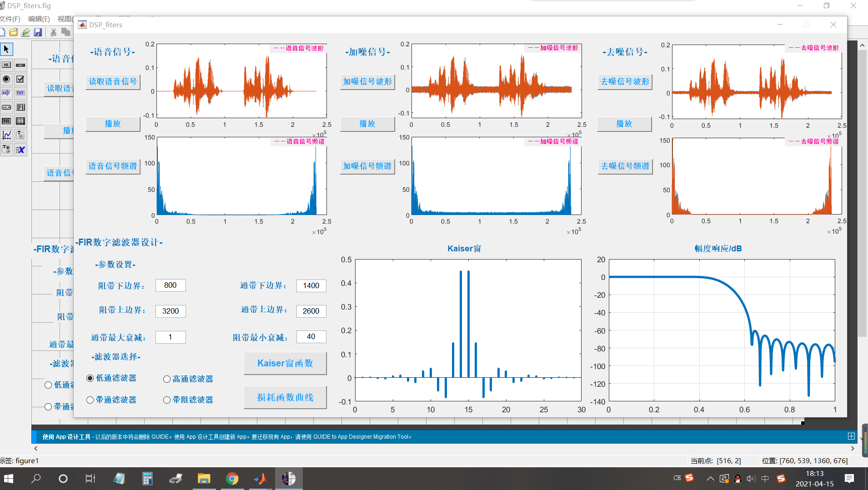Select the Toggle Button tool
The width and height of the screenshot is (868, 490).
click(6, 121)
